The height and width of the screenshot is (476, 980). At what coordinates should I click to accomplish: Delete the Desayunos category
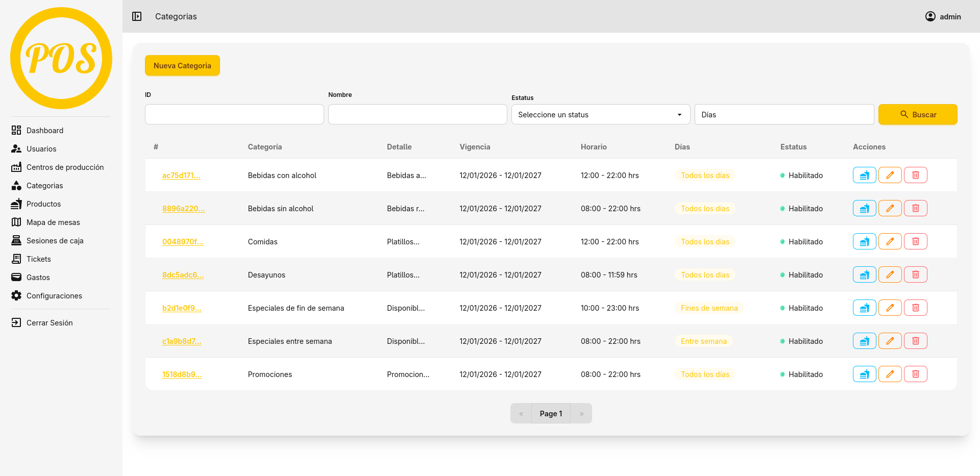click(x=915, y=274)
